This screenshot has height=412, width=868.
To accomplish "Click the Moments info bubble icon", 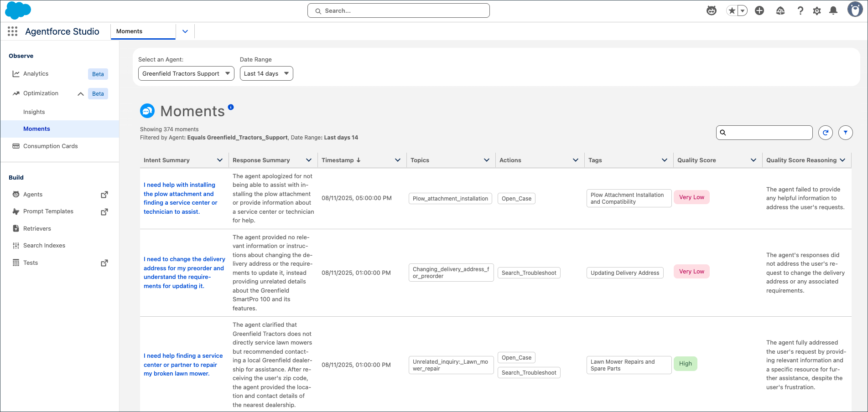I will (231, 107).
